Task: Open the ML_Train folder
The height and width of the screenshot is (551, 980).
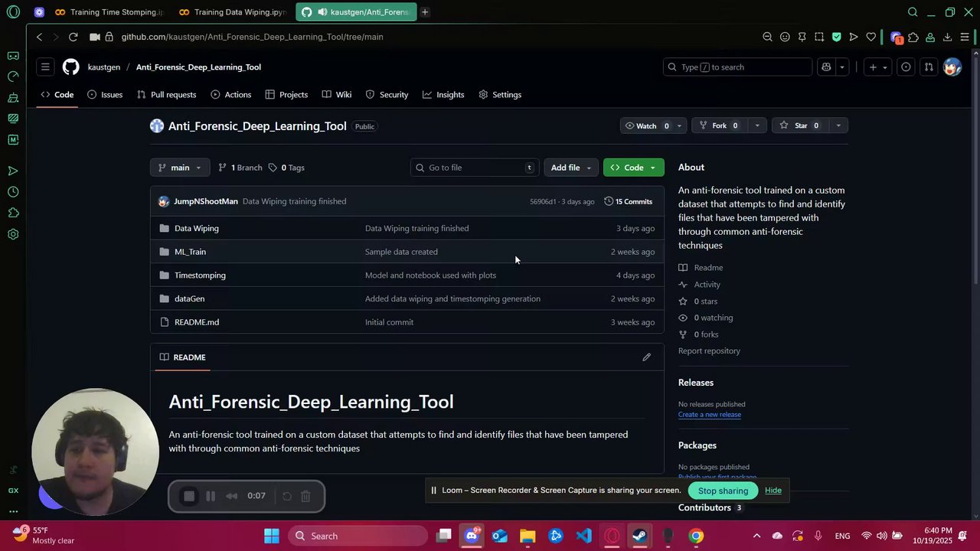Action: 190,252
